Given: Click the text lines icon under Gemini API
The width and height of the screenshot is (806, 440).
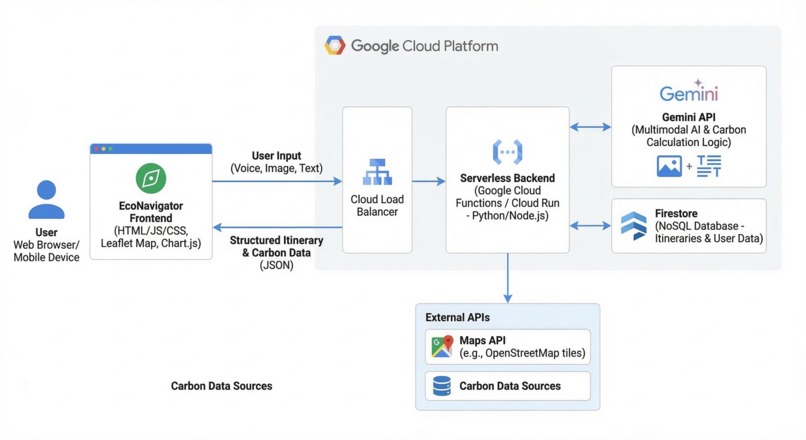Looking at the screenshot, I should pyautogui.click(x=709, y=166).
